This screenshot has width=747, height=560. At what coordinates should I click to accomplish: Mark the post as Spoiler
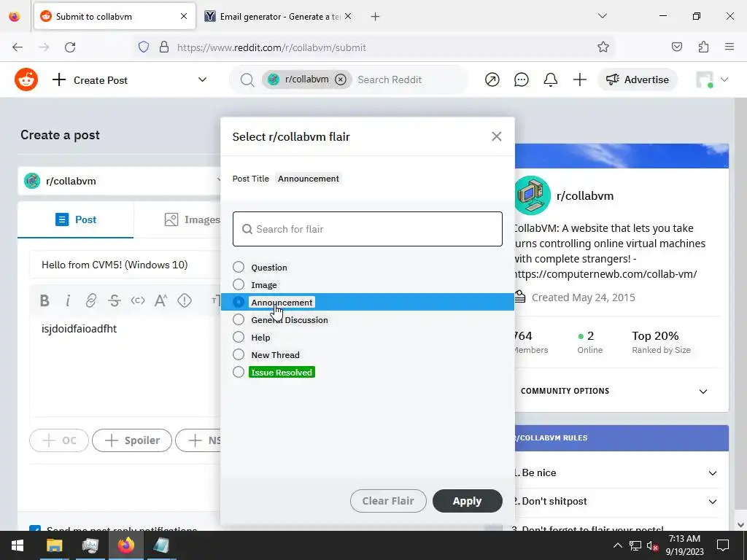(x=132, y=440)
